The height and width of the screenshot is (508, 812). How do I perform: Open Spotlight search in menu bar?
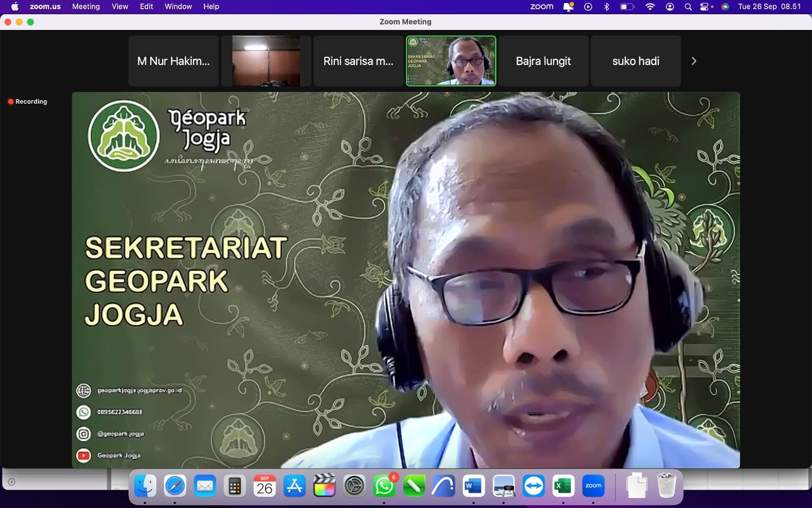[x=688, y=7]
